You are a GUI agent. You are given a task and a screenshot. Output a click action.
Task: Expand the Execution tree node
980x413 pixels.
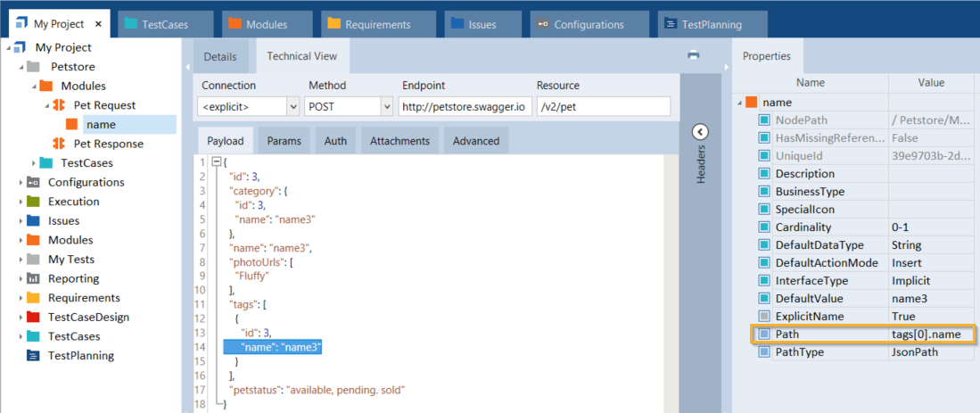(x=21, y=202)
